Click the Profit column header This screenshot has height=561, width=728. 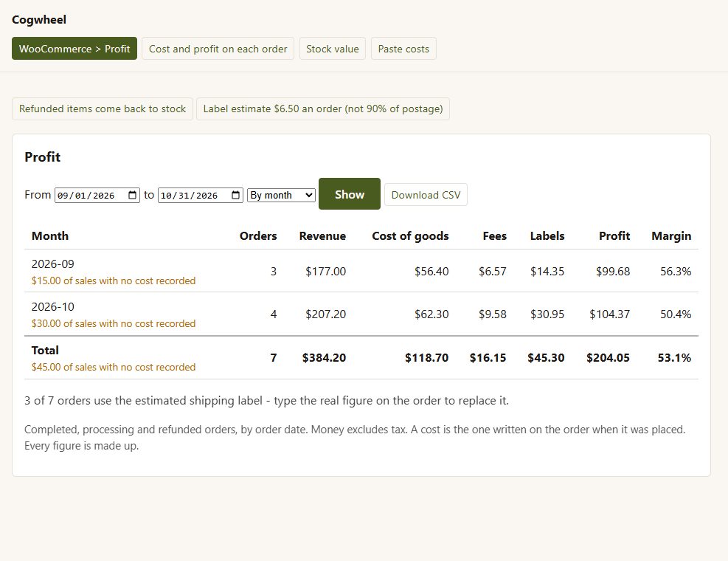point(614,236)
